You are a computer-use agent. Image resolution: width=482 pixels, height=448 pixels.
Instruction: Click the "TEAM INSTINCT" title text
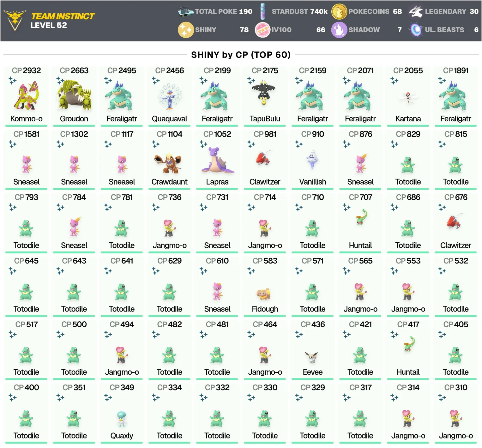pyautogui.click(x=63, y=16)
